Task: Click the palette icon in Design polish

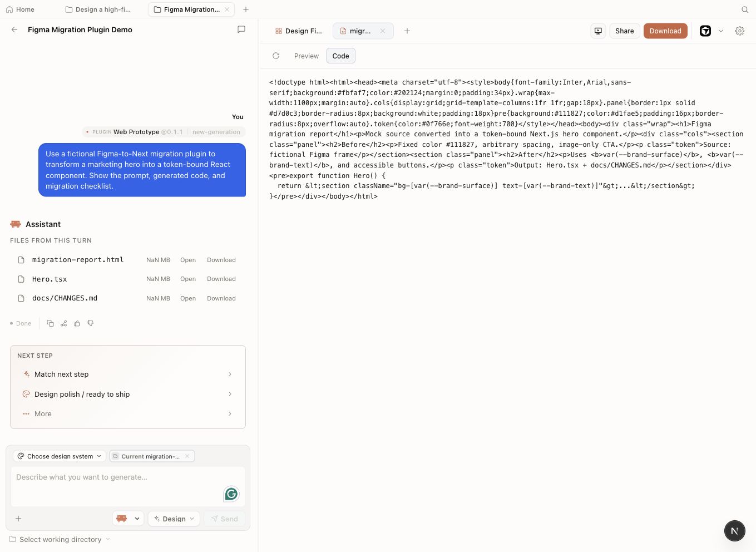Action: pyautogui.click(x=26, y=394)
